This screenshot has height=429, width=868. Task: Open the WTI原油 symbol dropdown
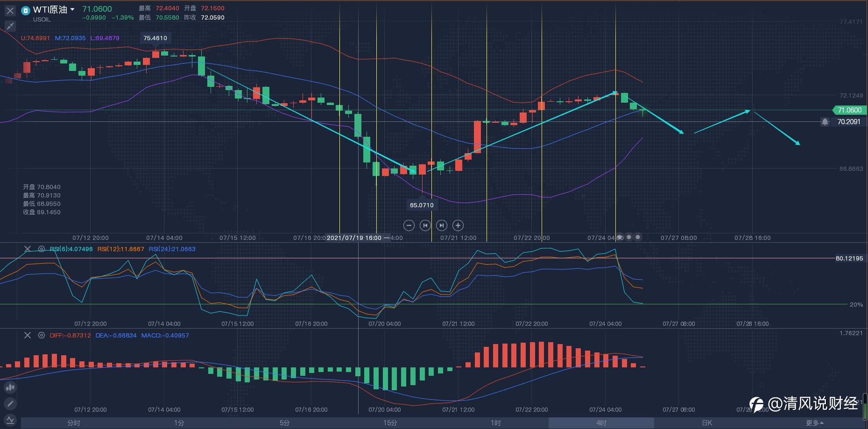(x=72, y=9)
